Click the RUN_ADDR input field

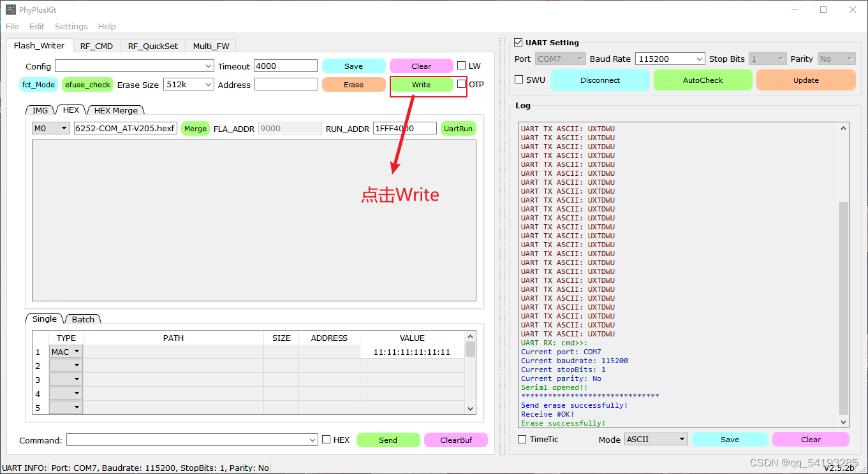(x=404, y=129)
